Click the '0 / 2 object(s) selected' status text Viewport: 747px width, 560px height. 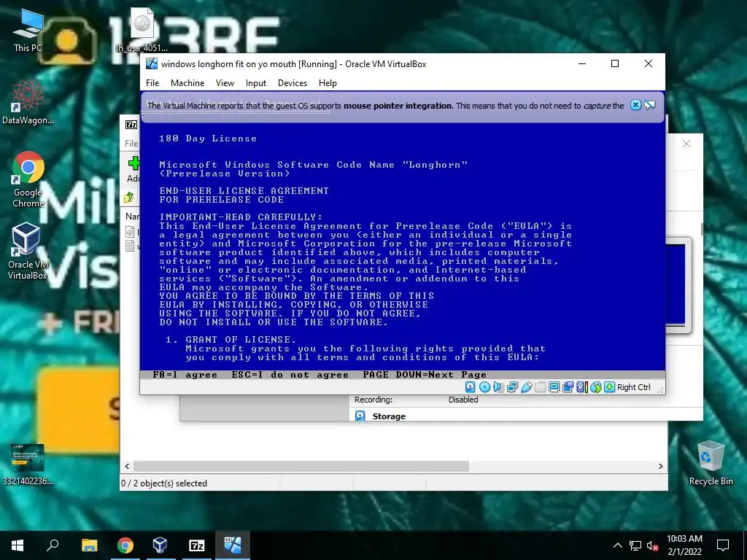164,483
